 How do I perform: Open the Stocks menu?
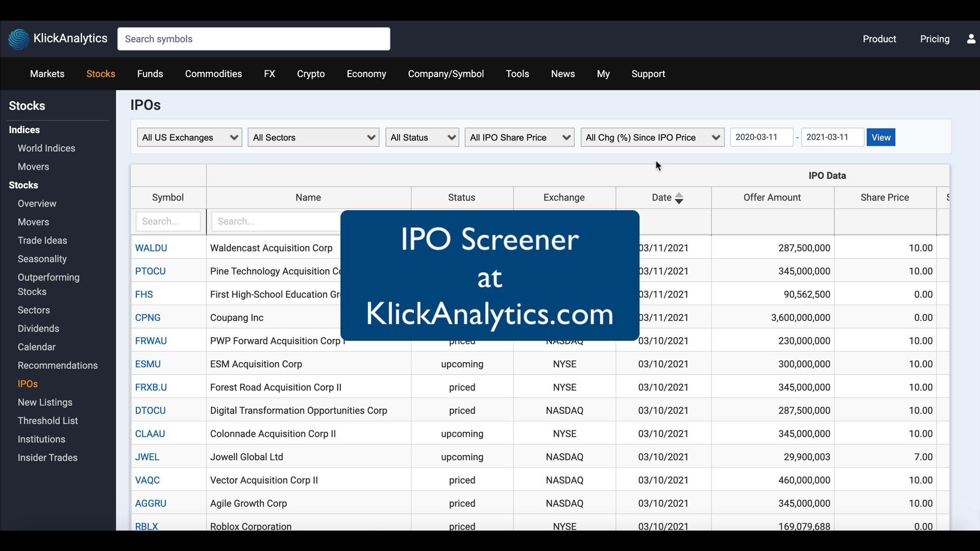point(101,74)
